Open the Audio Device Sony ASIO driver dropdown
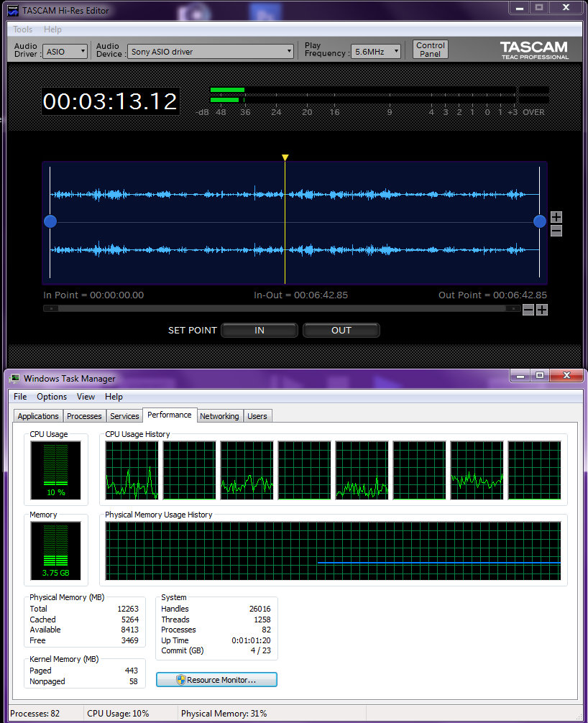Screen dimensions: 588x723 point(211,51)
